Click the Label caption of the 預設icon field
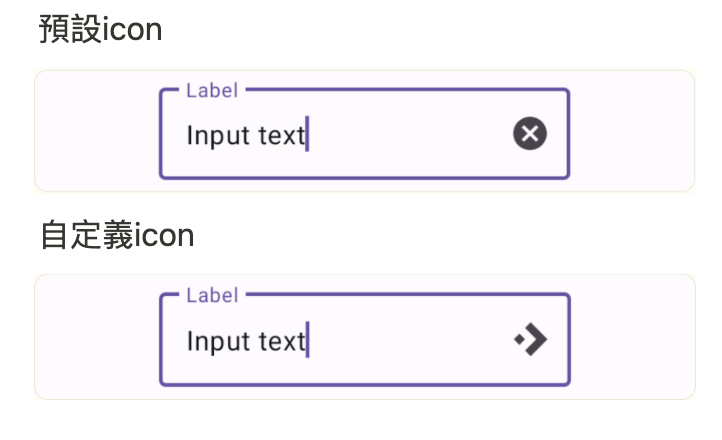Viewport: 722px width, 440px height. point(212,90)
